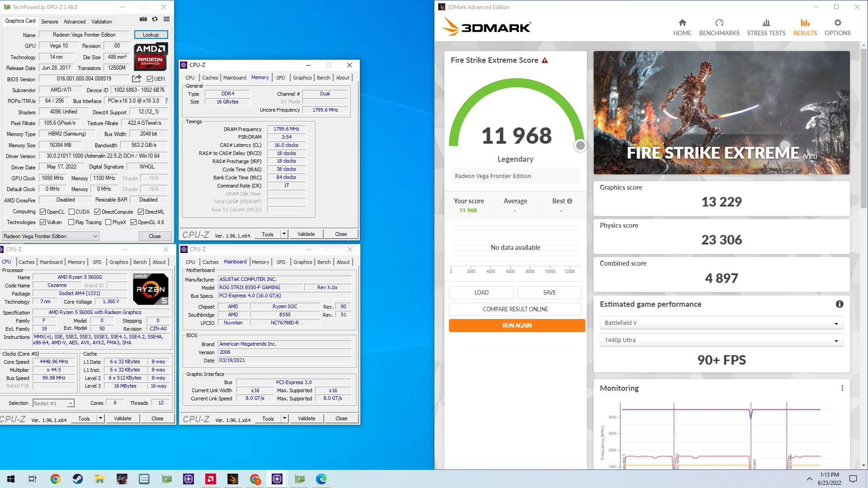This screenshot has width=868, height=488.
Task: Open Socket #1 selection dropdown in CPU-Z
Action: click(53, 404)
